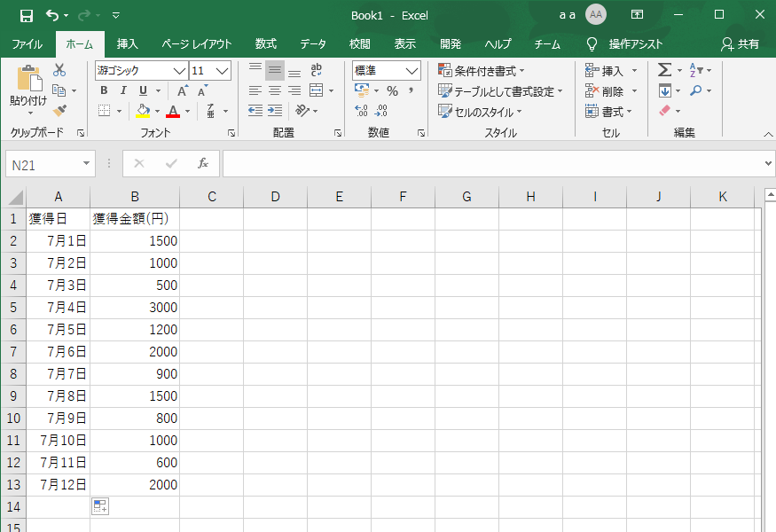776x532 pixels.
Task: Open the 条件付き書式 dropdown
Action: (482, 71)
